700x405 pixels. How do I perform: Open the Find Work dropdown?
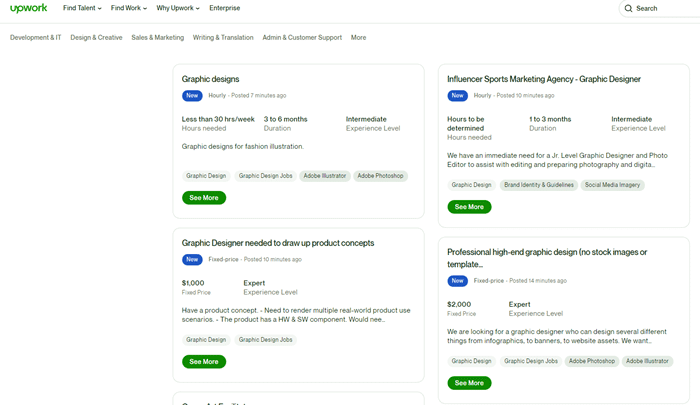click(x=129, y=8)
